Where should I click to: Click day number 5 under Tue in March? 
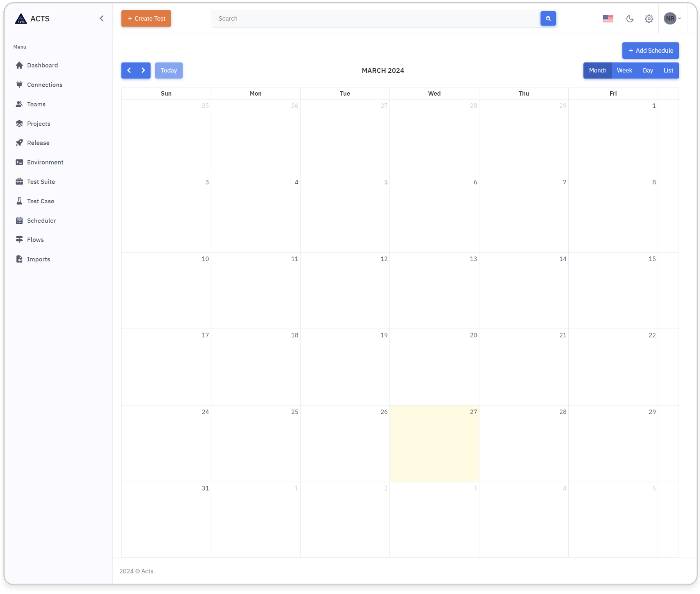386,182
